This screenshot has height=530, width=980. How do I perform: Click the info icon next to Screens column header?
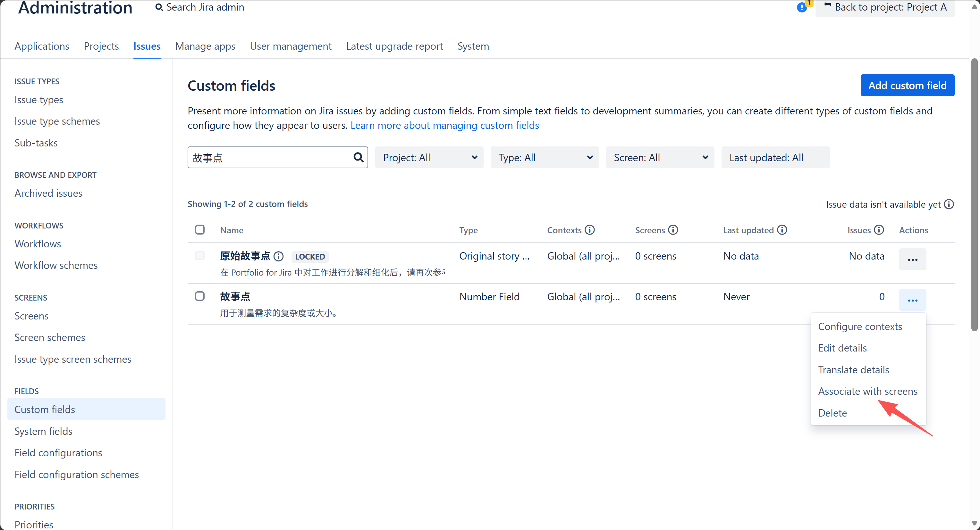point(673,230)
